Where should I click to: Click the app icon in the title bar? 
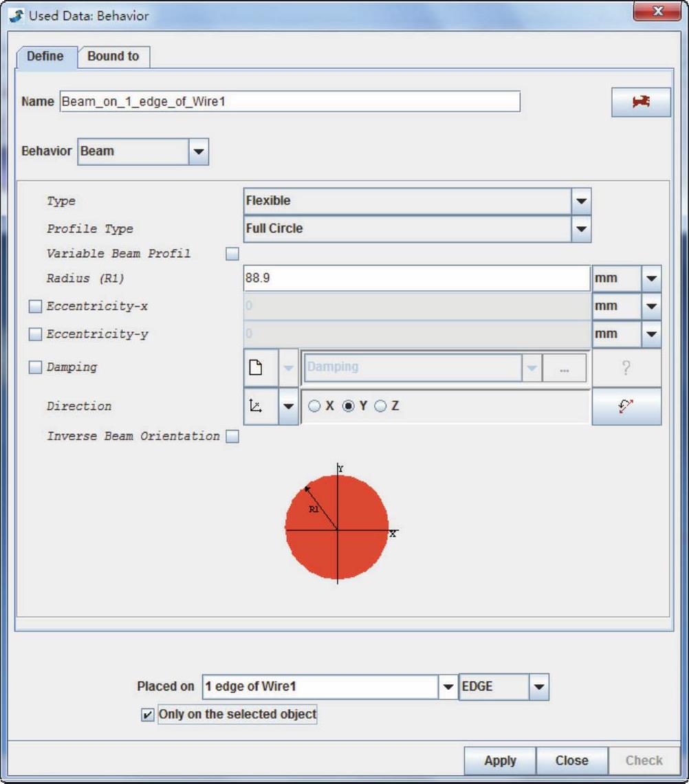point(17,15)
